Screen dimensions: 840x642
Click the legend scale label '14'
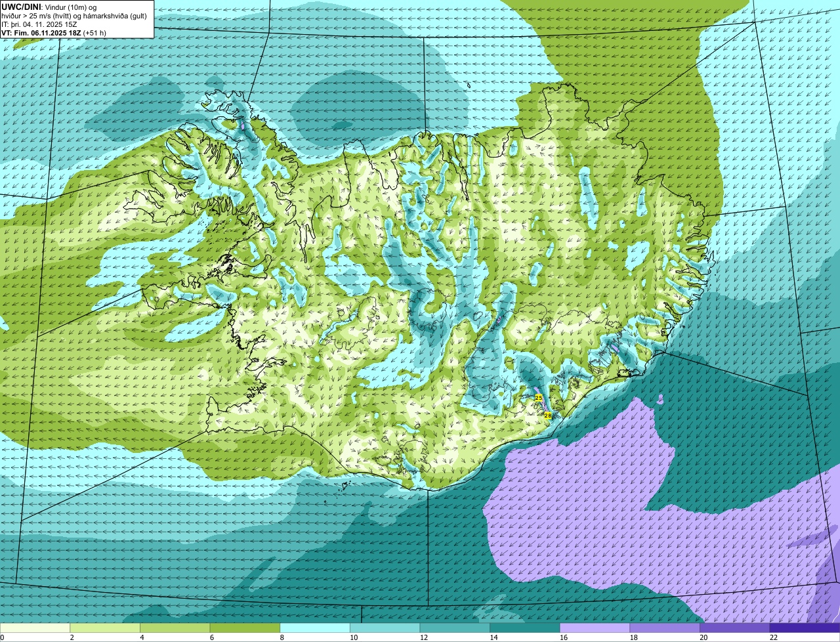click(493, 637)
